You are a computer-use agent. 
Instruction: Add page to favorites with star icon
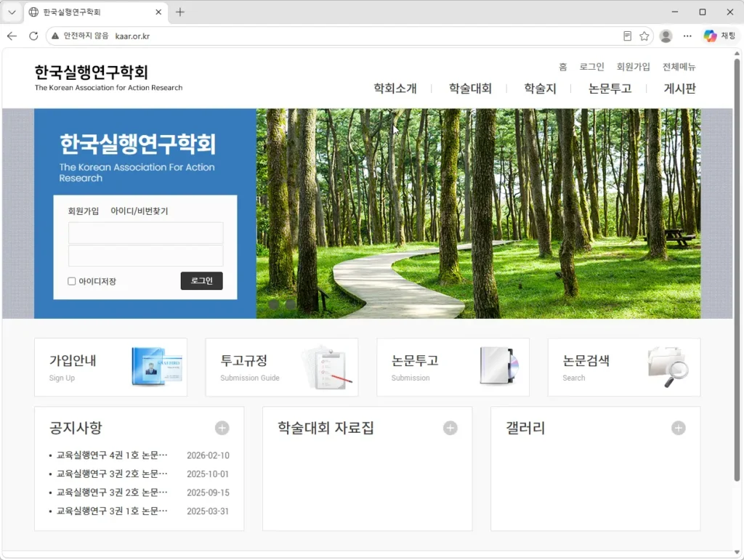point(644,36)
